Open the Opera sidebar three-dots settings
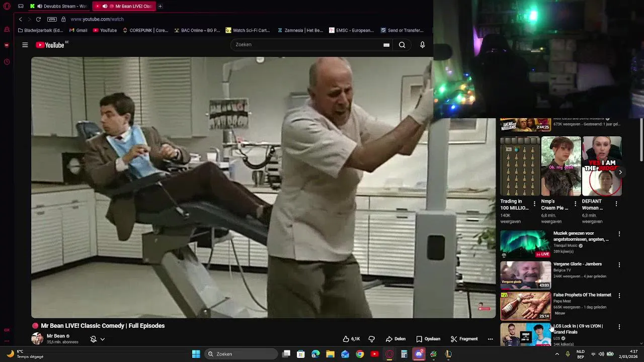This screenshot has height=362, width=644. click(7, 341)
